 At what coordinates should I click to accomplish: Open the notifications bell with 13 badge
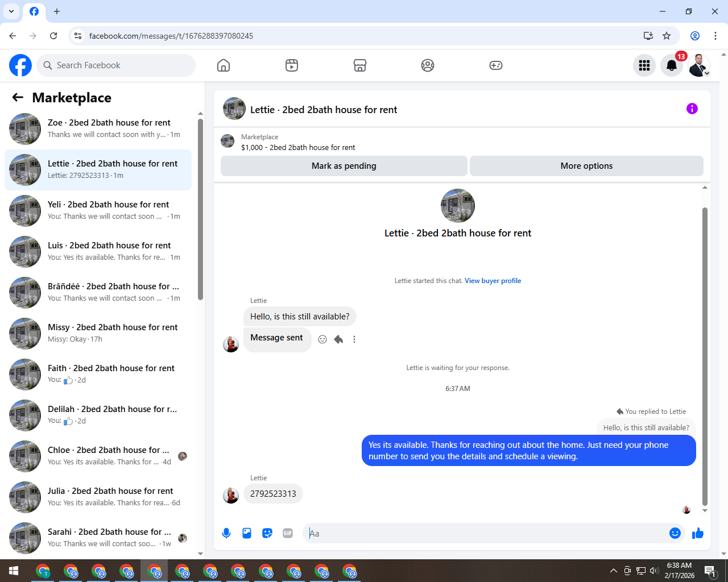[x=672, y=65]
